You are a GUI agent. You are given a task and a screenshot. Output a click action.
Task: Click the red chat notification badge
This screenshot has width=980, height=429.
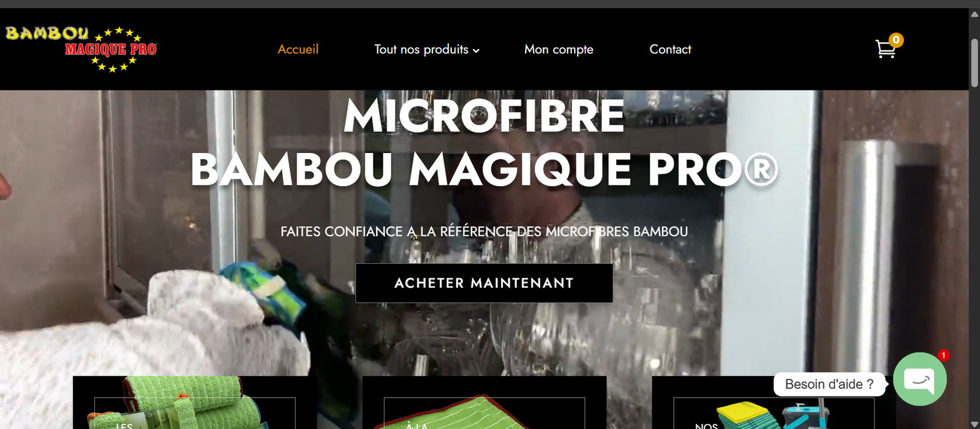tap(943, 356)
